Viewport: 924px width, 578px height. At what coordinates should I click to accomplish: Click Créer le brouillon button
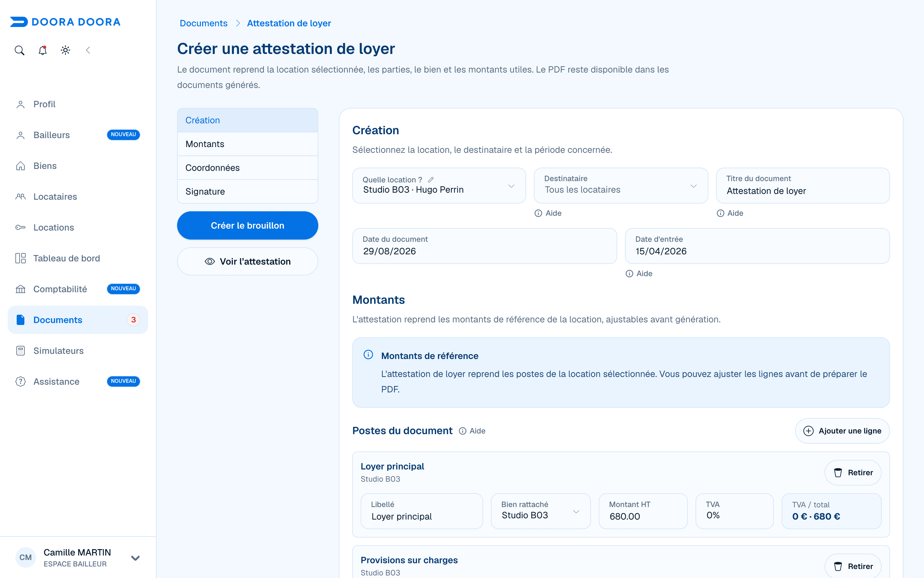pyautogui.click(x=247, y=225)
